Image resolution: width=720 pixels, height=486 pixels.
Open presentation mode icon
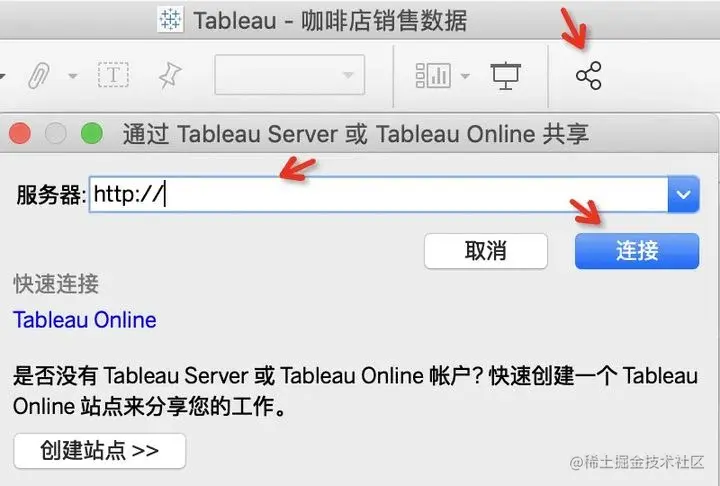click(x=506, y=75)
